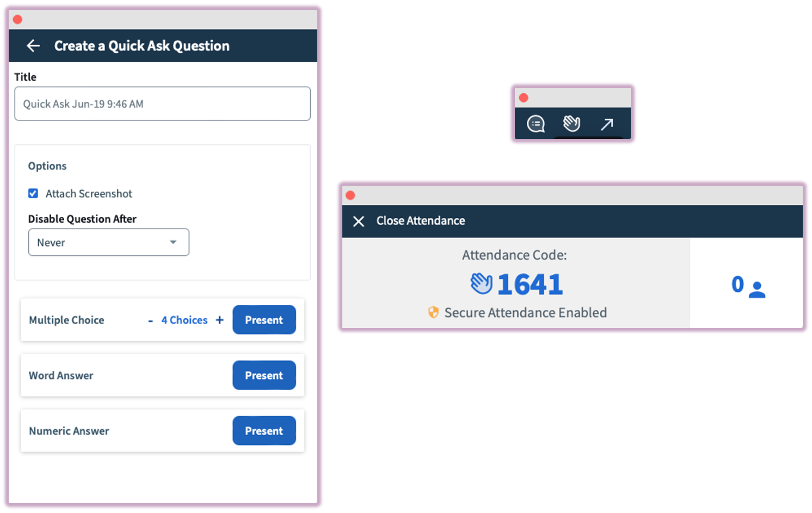Click the diagonal arrow icon in mini toolbar
This screenshot has height=513, width=812.
point(607,124)
